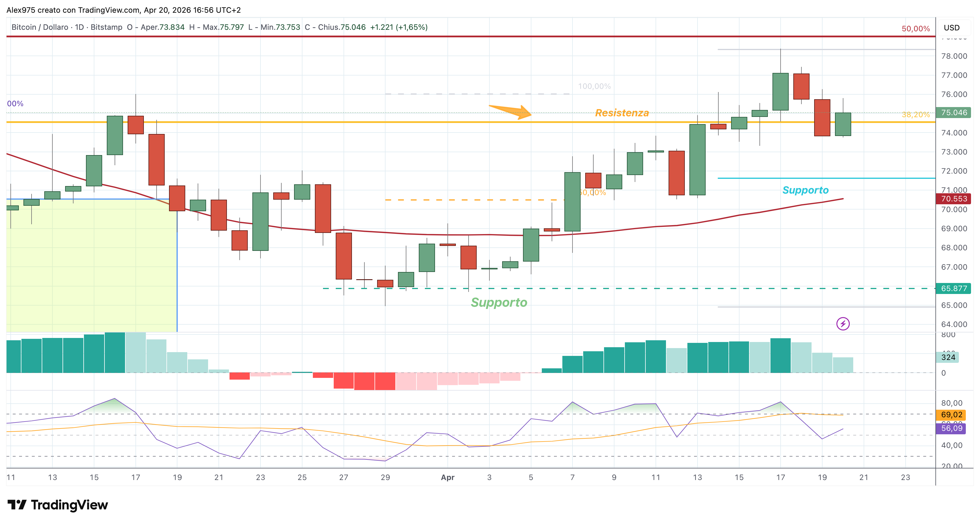Click the green 75.046 current price tag
This screenshot has height=524, width=980.
[953, 113]
